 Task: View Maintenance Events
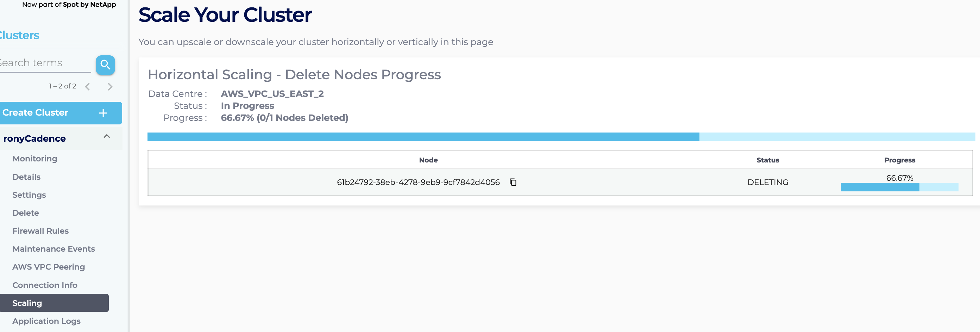coord(54,249)
